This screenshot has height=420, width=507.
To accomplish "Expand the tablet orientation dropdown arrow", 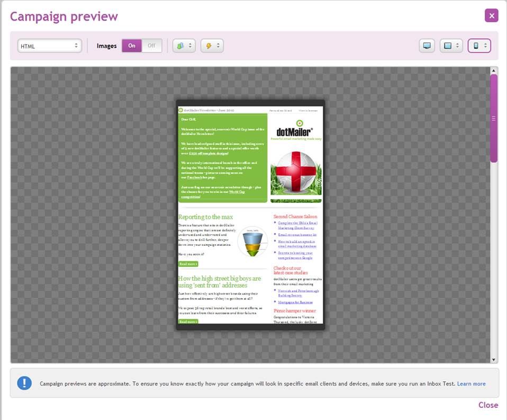I will (x=458, y=46).
